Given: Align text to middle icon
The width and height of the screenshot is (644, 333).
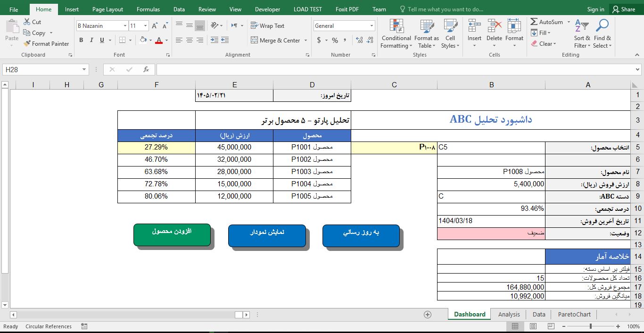Looking at the screenshot, I should [189, 25].
